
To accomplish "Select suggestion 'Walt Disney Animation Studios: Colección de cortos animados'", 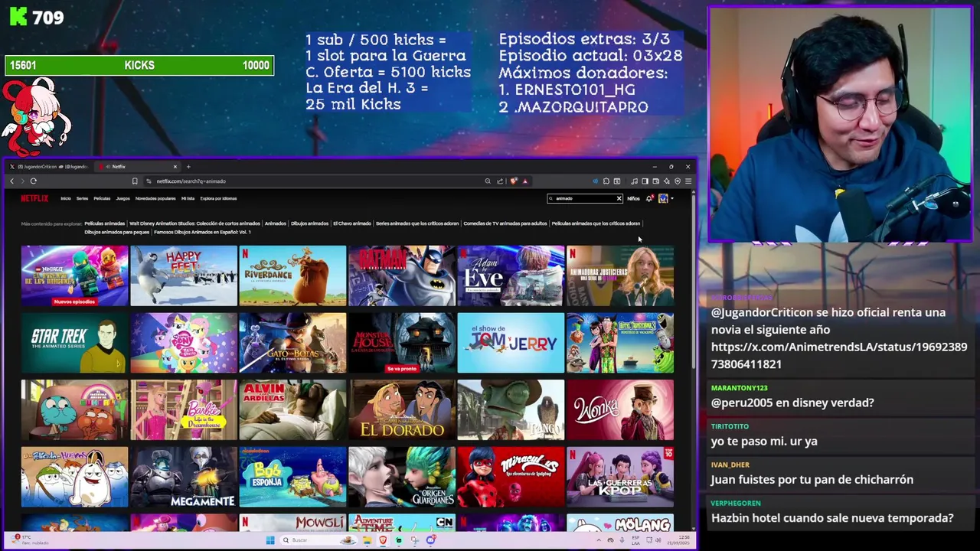I will click(x=194, y=223).
